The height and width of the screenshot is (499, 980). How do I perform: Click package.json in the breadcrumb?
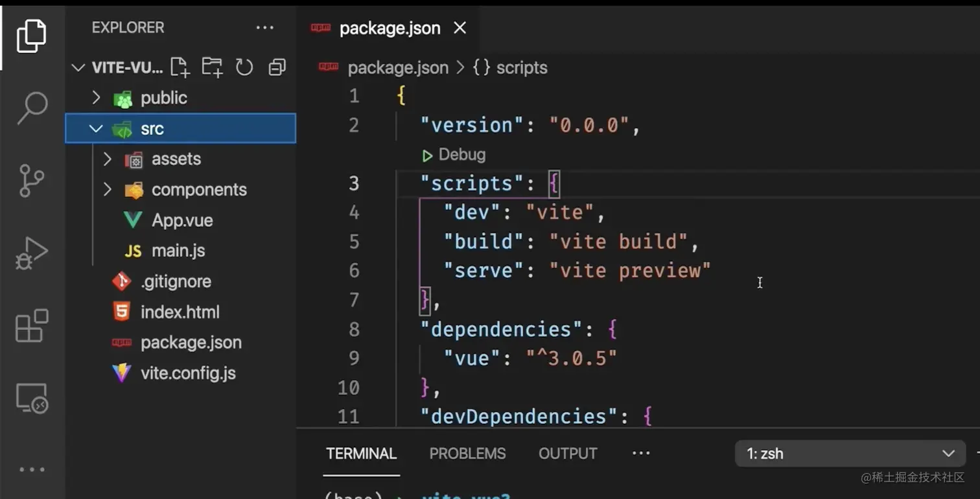pyautogui.click(x=398, y=67)
